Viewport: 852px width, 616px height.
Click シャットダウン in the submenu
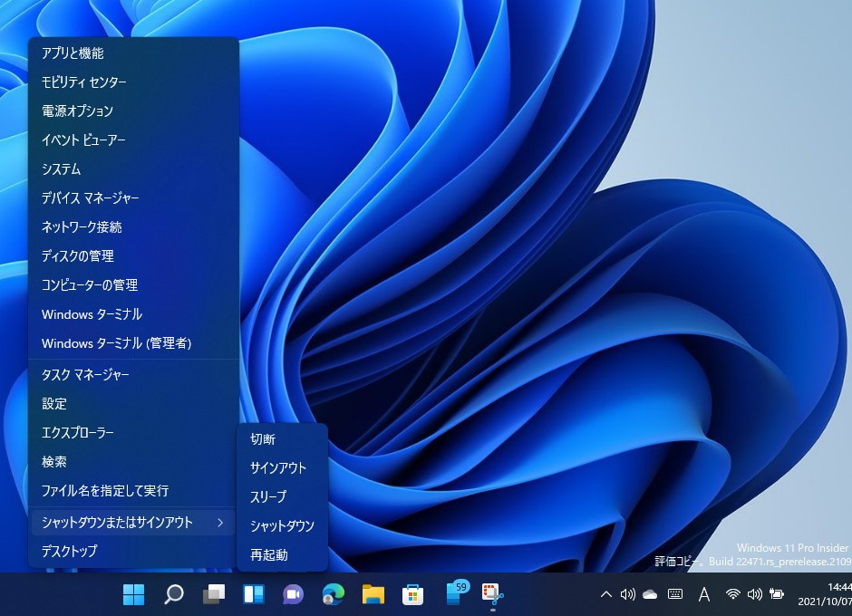click(280, 526)
